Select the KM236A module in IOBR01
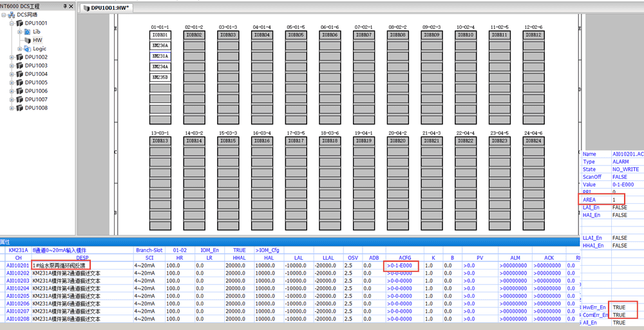The height and width of the screenshot is (330, 644). click(160, 46)
